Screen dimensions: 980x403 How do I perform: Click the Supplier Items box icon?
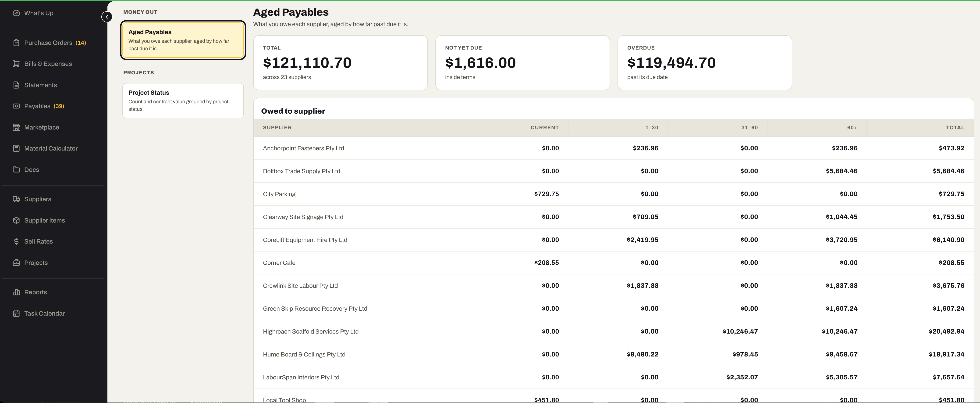tap(16, 220)
